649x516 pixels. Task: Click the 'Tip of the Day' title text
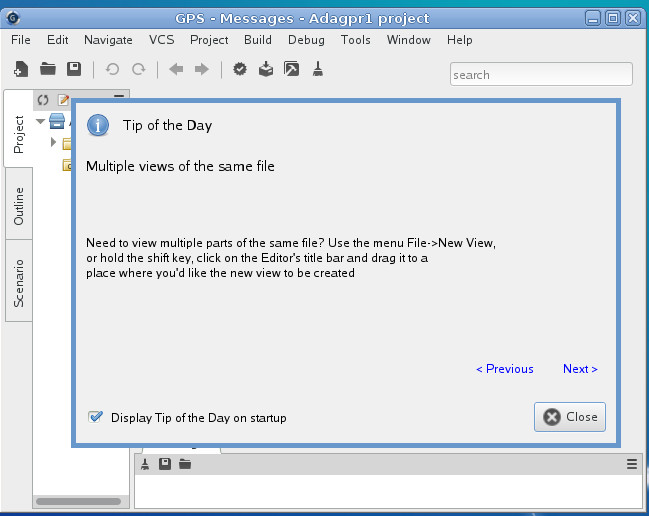(167, 125)
